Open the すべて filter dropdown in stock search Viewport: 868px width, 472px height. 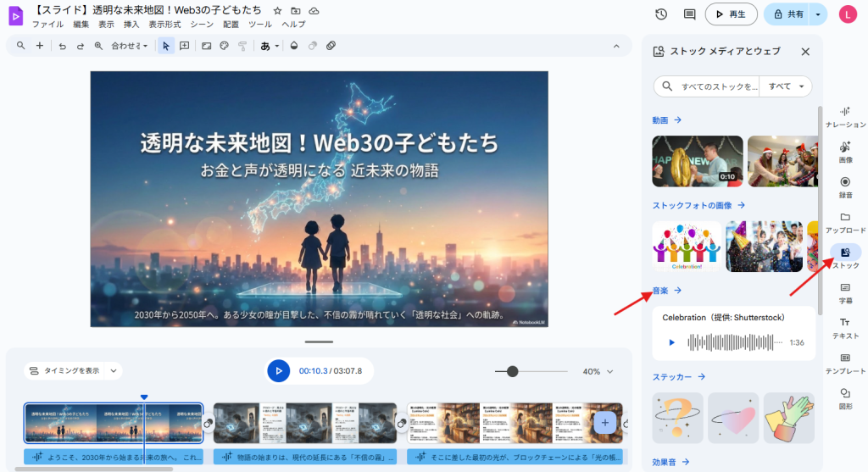click(x=785, y=86)
